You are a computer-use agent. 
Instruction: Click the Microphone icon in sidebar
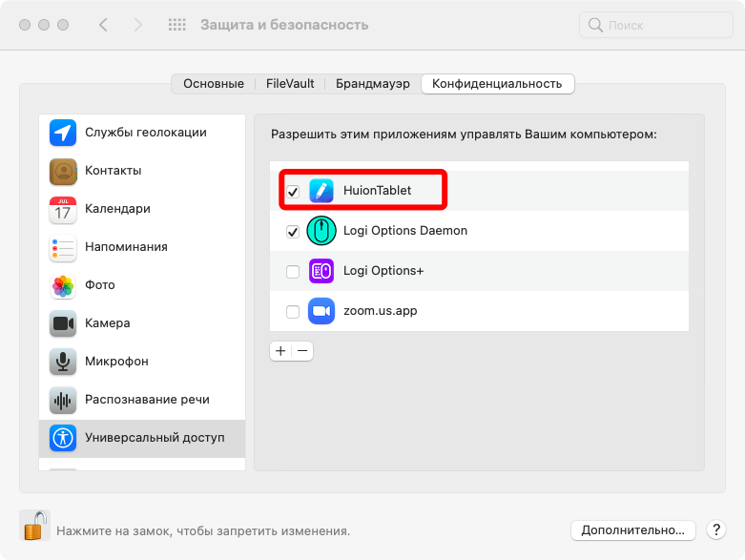(x=63, y=362)
